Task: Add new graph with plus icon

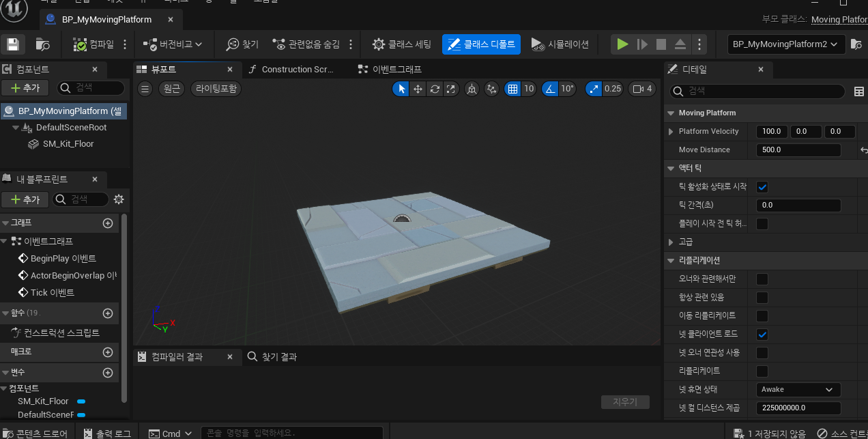Action: [107, 223]
